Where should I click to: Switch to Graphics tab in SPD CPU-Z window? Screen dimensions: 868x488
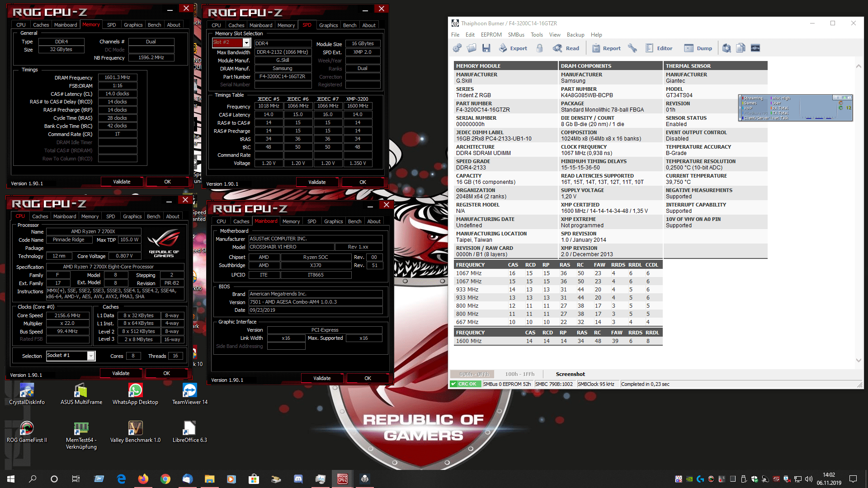point(328,25)
